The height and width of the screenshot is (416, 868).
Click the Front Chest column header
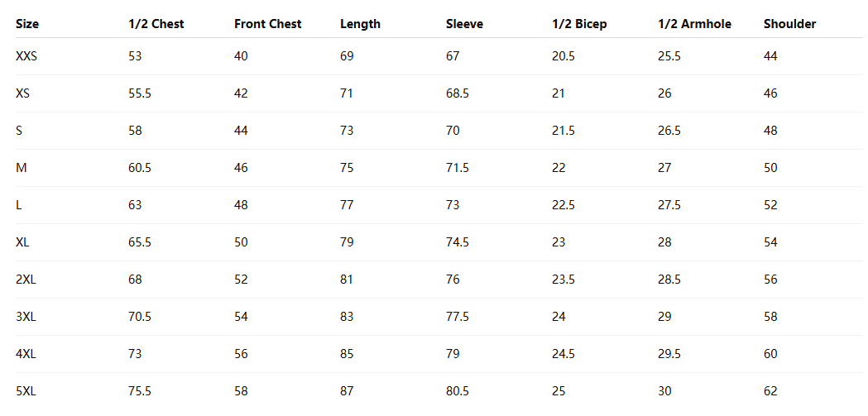(x=268, y=24)
